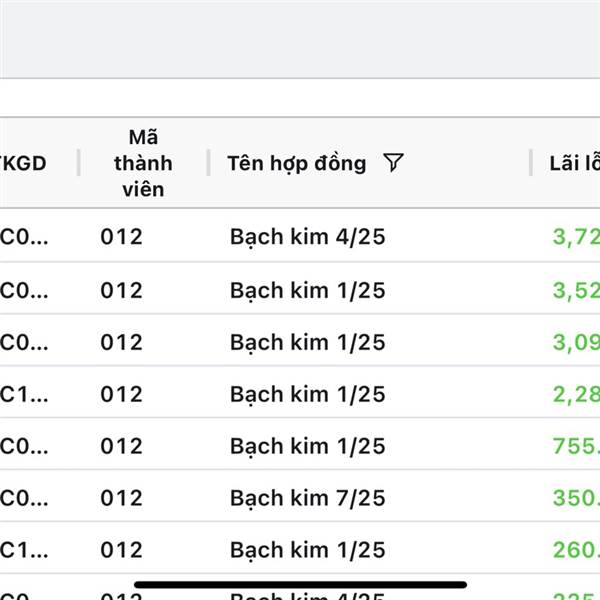Click the Mã thành viên column header
Viewport: 600px width, 600px height.
click(x=143, y=163)
